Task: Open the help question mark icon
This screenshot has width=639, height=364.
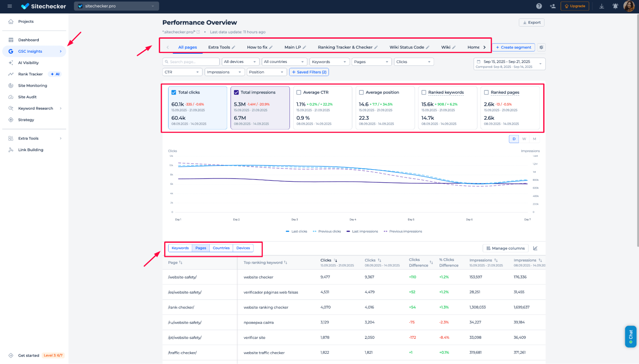Action: point(539,6)
